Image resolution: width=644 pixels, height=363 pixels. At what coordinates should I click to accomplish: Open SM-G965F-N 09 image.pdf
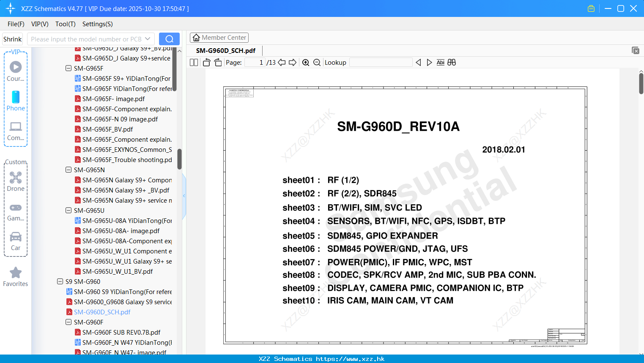point(116,119)
